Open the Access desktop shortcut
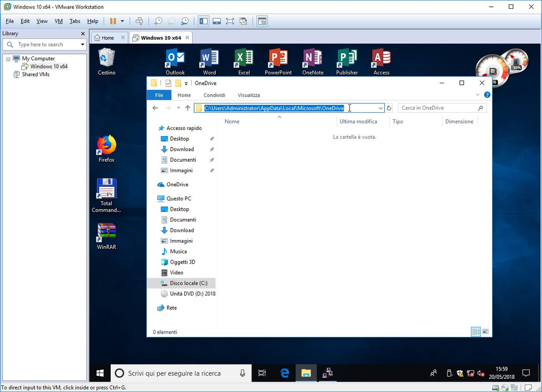 [381, 62]
